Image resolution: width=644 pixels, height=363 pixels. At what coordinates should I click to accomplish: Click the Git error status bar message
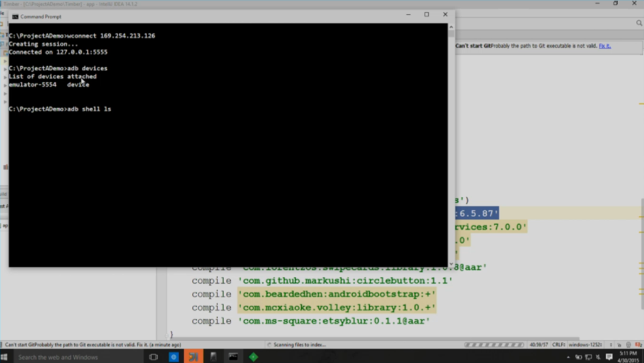click(x=93, y=345)
